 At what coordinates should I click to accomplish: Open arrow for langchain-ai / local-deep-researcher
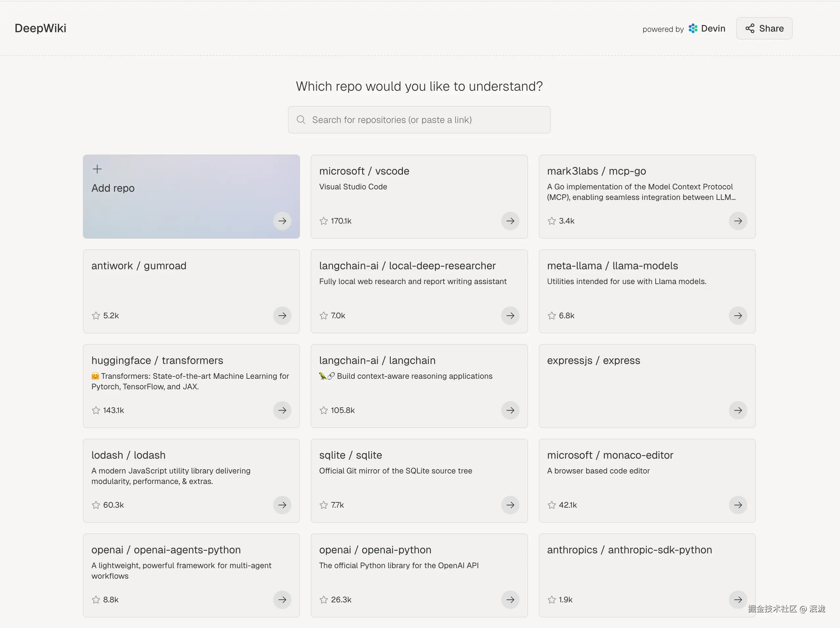tap(510, 315)
